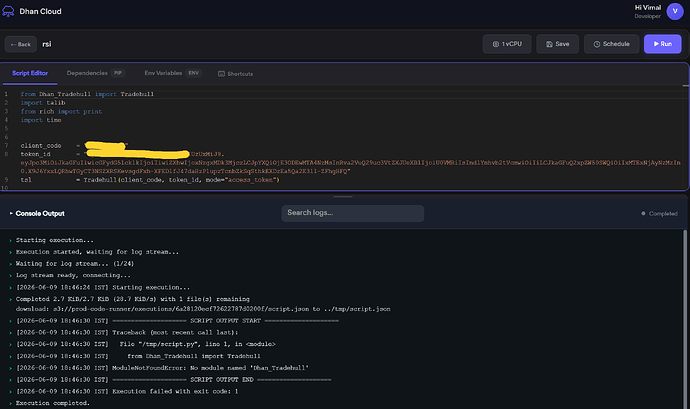The width and height of the screenshot is (690, 409).
Task: Click the Completed status indicator
Action: (659, 214)
